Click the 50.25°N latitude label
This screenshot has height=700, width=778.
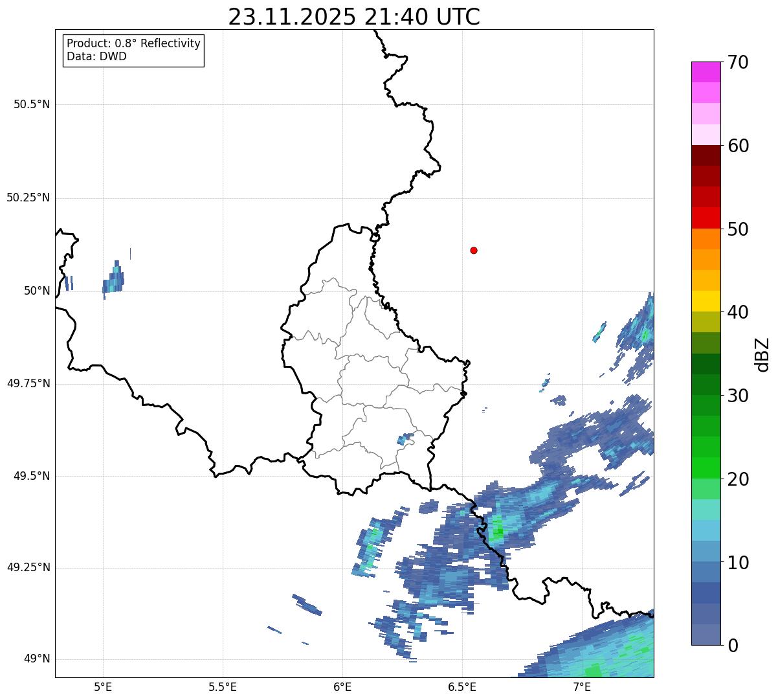pyautogui.click(x=28, y=198)
